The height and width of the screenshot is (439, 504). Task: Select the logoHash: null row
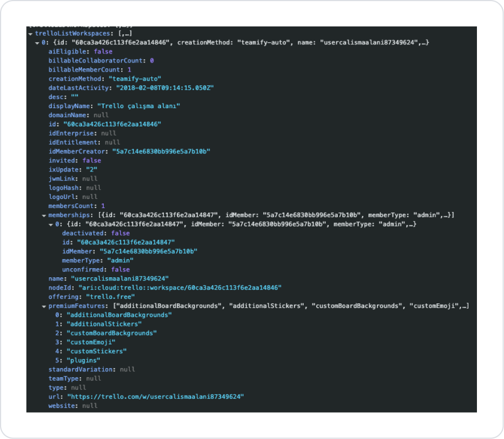click(x=74, y=188)
